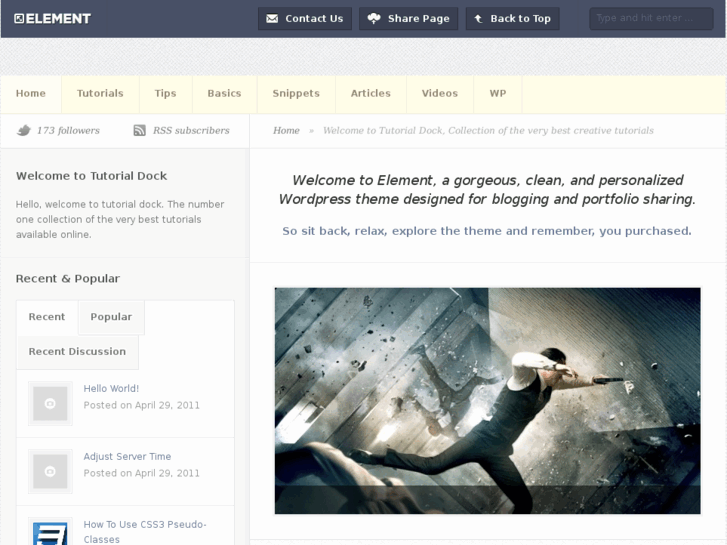Click the envelope icon beside Contact Us
Image resolution: width=727 pixels, height=545 pixels.
(272, 19)
